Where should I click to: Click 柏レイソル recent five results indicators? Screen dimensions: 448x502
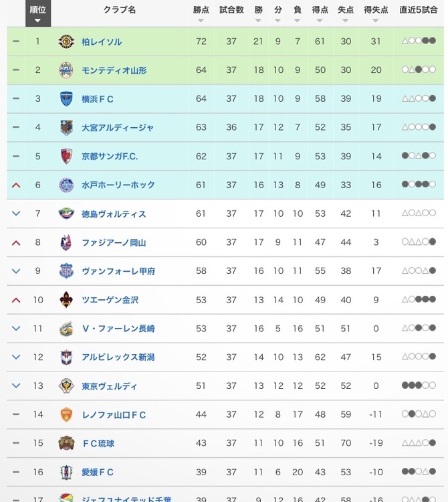(419, 41)
